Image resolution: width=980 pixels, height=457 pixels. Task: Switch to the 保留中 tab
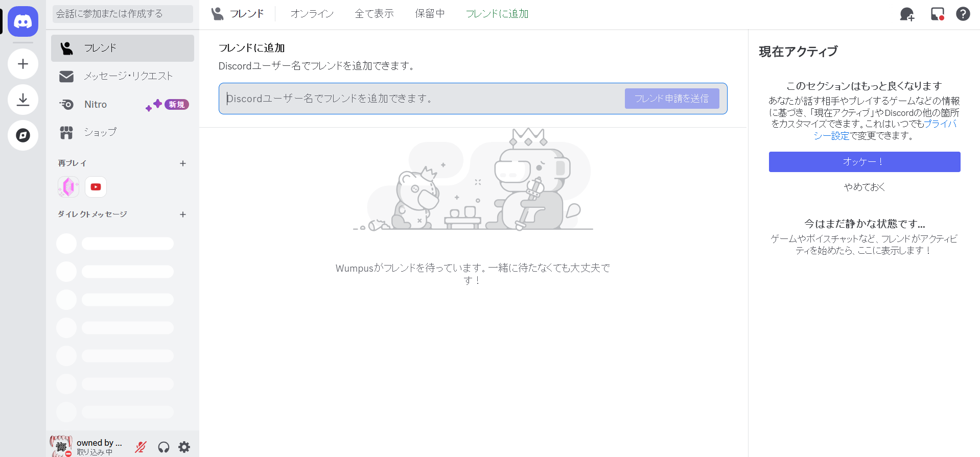pos(430,14)
